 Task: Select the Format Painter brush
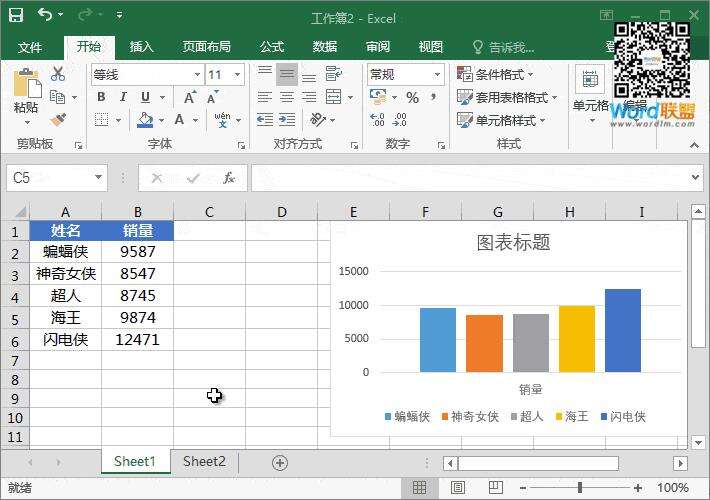[58, 119]
